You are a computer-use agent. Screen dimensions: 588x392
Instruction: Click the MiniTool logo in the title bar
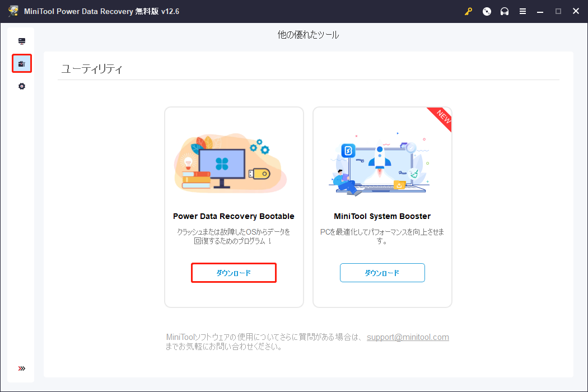click(12, 11)
